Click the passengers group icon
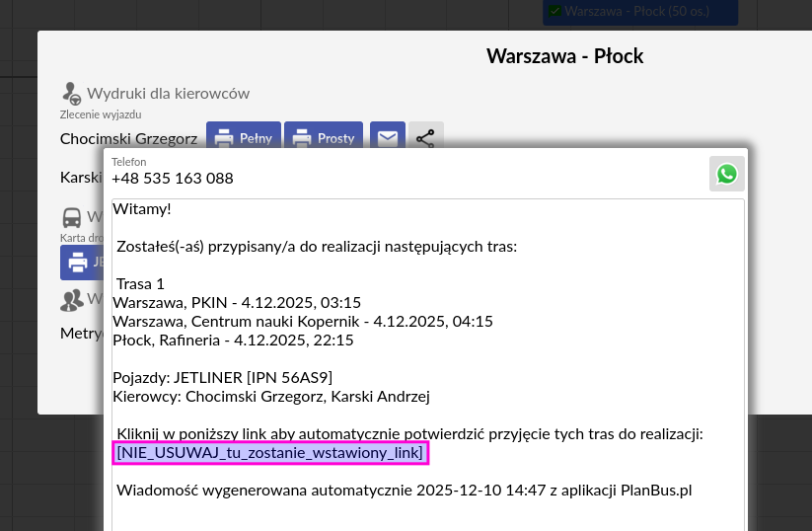The image size is (812, 531). tap(71, 298)
